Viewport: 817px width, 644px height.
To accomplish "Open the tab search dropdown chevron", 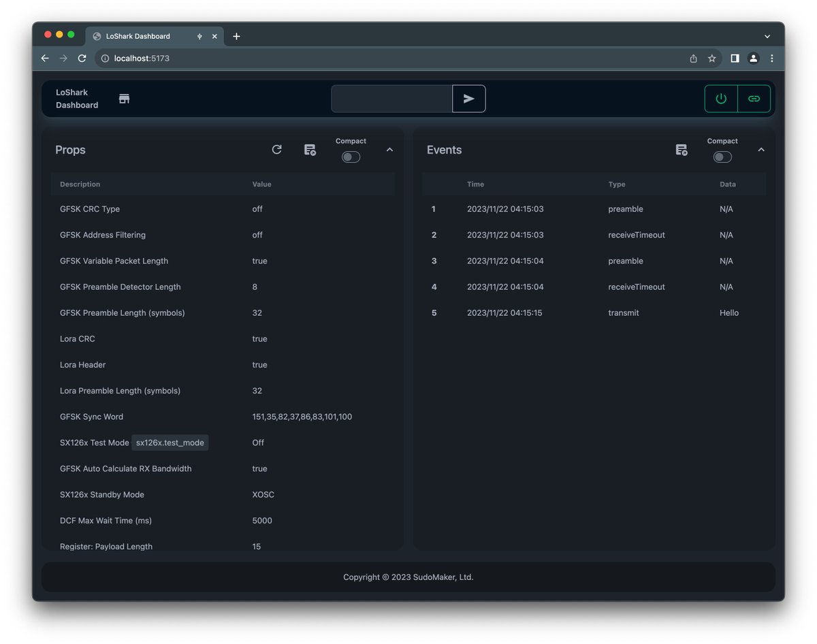I will click(x=767, y=36).
